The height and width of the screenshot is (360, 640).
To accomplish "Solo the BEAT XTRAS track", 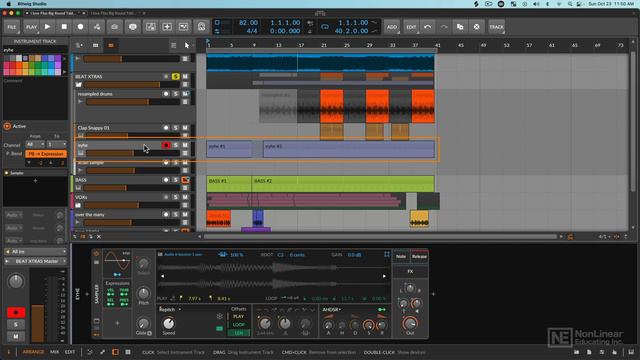I will 176,76.
